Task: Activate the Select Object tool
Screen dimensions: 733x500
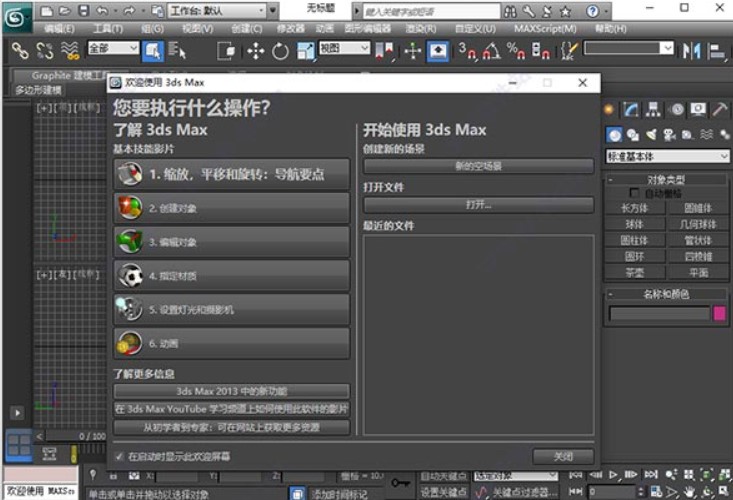Action: pos(152,51)
